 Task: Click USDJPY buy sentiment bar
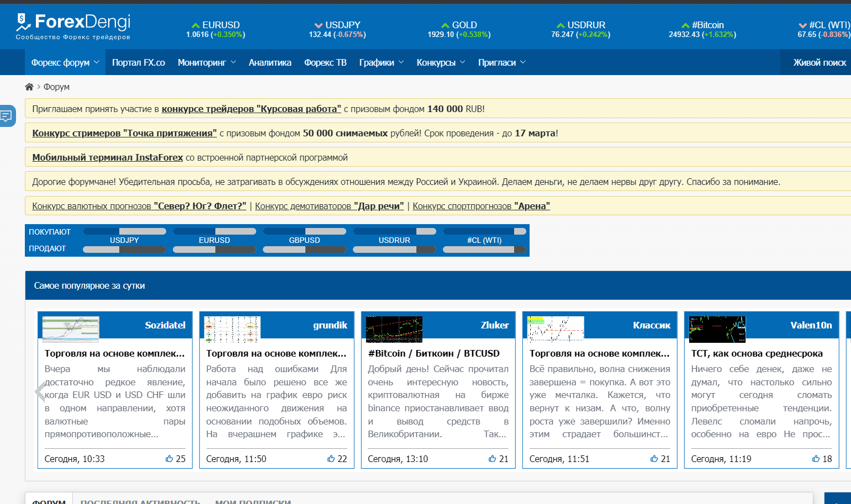pos(124,231)
